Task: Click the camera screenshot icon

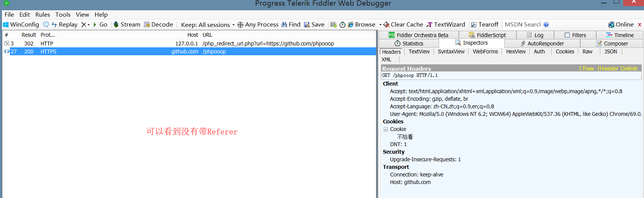Action: coord(334,25)
